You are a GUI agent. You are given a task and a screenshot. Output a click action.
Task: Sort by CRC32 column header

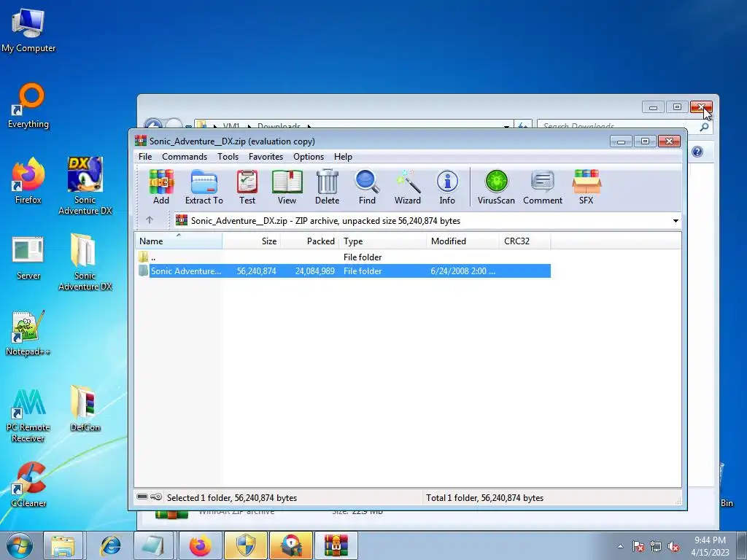[525, 241]
